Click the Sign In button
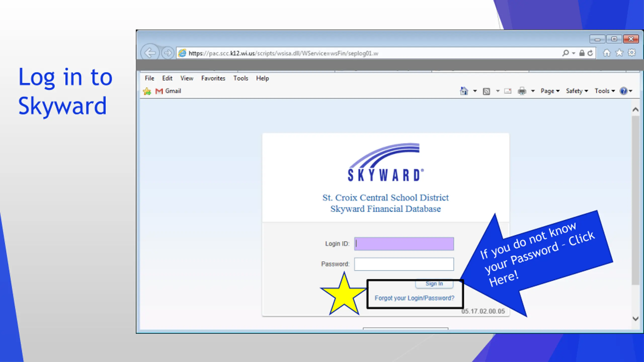 tap(434, 284)
